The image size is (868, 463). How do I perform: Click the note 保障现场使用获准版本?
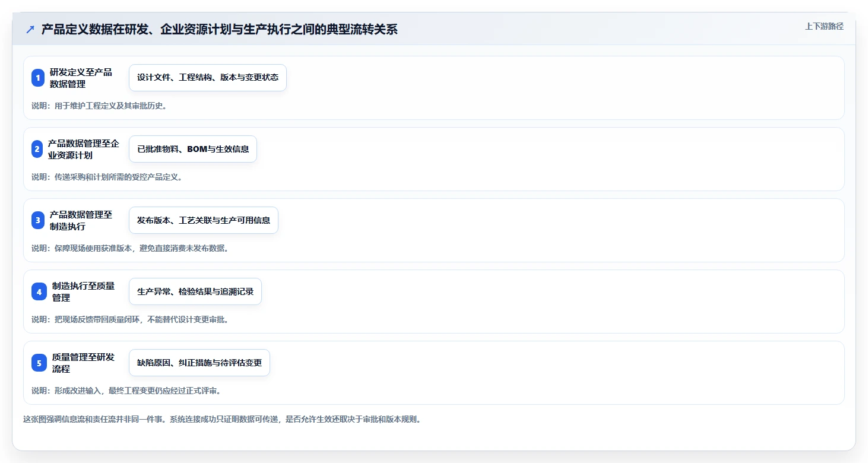130,248
